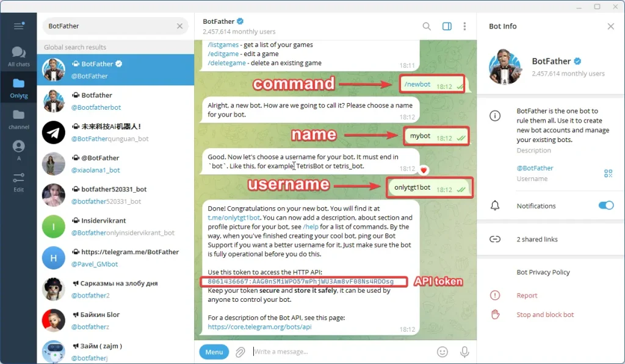The height and width of the screenshot is (364, 625).
Task: Toggle the right info sidebar panel
Action: tap(446, 26)
